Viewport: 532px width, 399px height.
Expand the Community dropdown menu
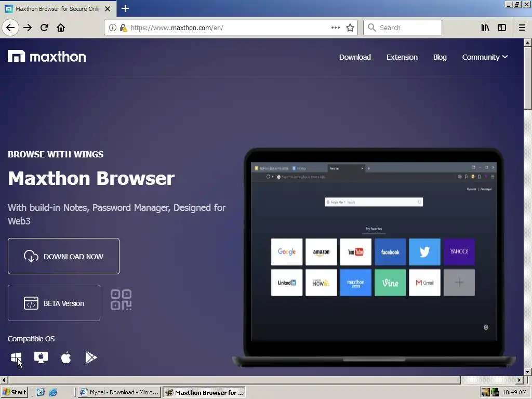[485, 57]
